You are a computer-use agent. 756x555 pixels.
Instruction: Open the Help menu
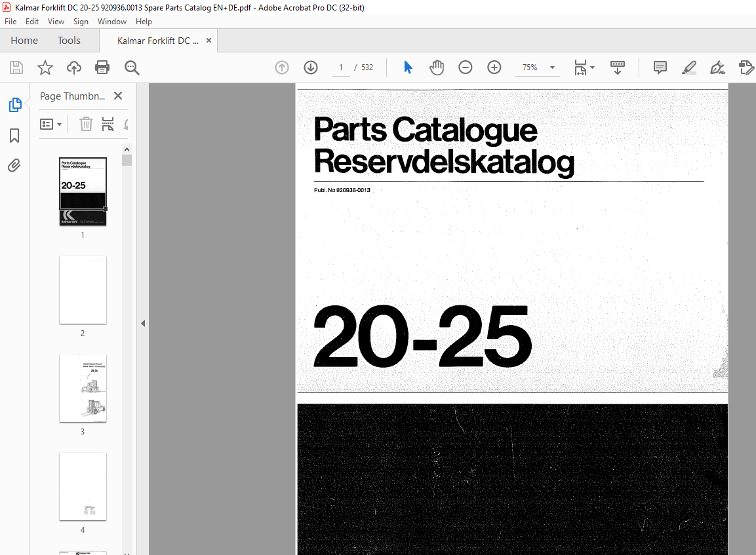pos(144,21)
